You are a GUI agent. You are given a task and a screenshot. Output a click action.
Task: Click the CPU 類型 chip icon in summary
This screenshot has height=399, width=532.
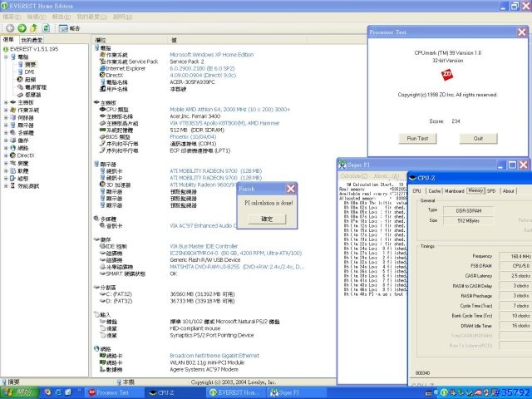102,109
